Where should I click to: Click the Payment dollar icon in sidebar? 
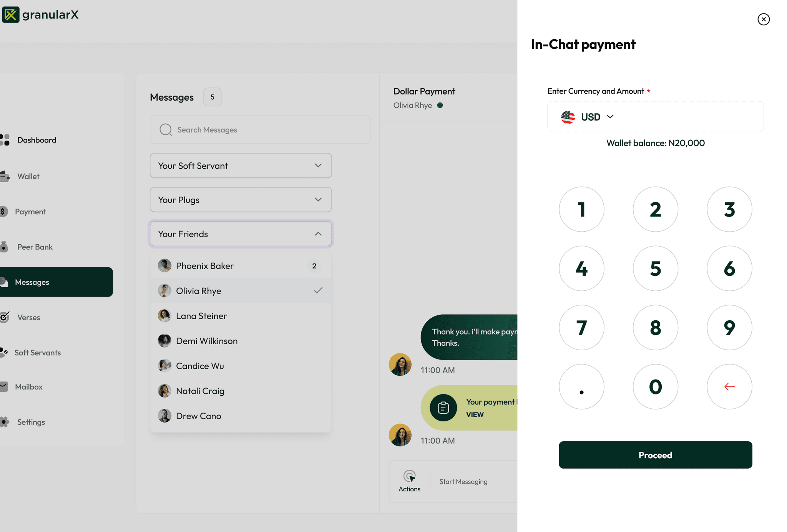[x=3, y=212]
